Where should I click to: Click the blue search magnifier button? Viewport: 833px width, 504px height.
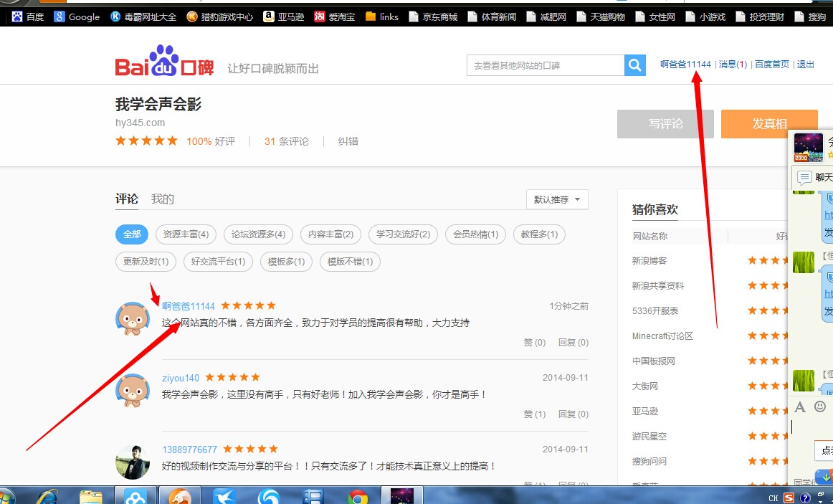(634, 65)
